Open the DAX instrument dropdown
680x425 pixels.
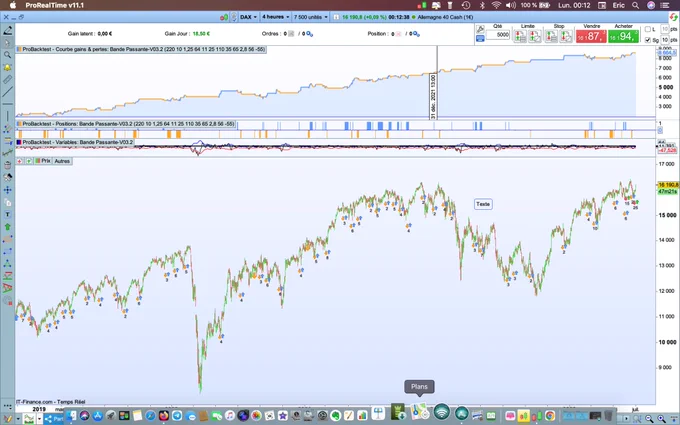click(248, 17)
